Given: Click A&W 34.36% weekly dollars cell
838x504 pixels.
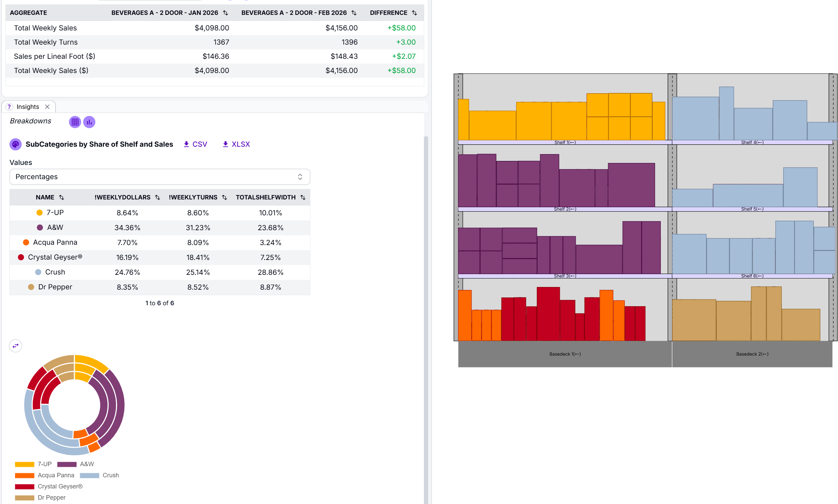Looking at the screenshot, I should pyautogui.click(x=127, y=228).
